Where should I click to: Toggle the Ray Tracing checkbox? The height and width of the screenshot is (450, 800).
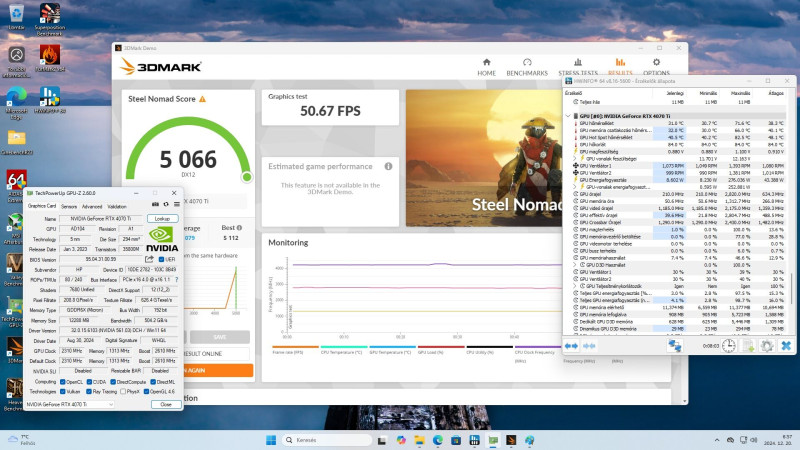pos(89,391)
